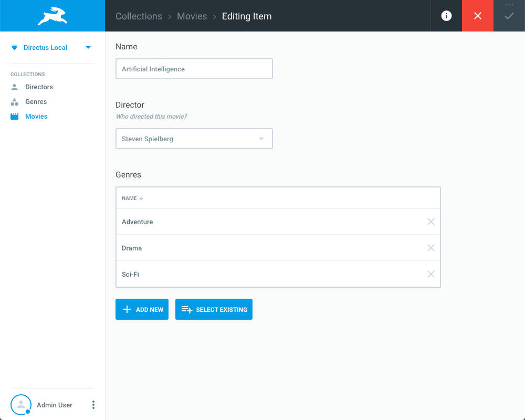Screen dimensions: 525x420
Task: Open the Directors collection
Action: point(39,87)
